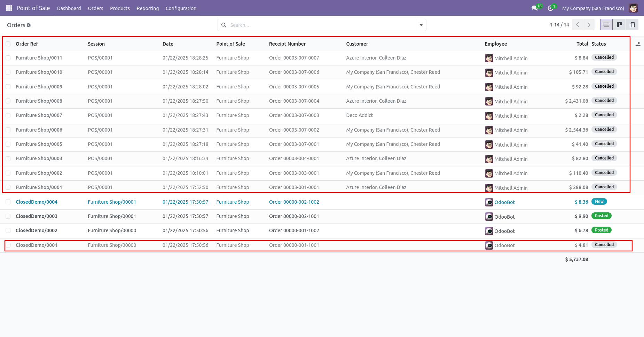Click OdooBot avatar in ClosedDemo/0001 row

pyautogui.click(x=489, y=245)
